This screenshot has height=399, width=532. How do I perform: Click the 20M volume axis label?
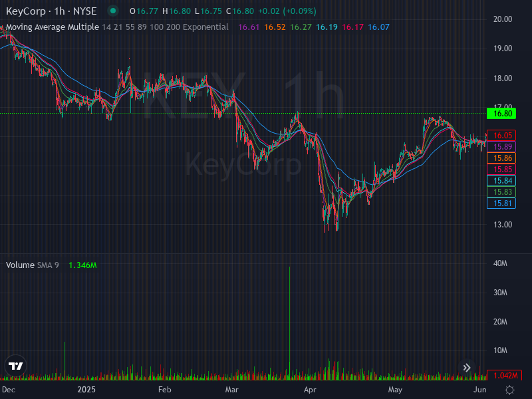tap(500, 322)
